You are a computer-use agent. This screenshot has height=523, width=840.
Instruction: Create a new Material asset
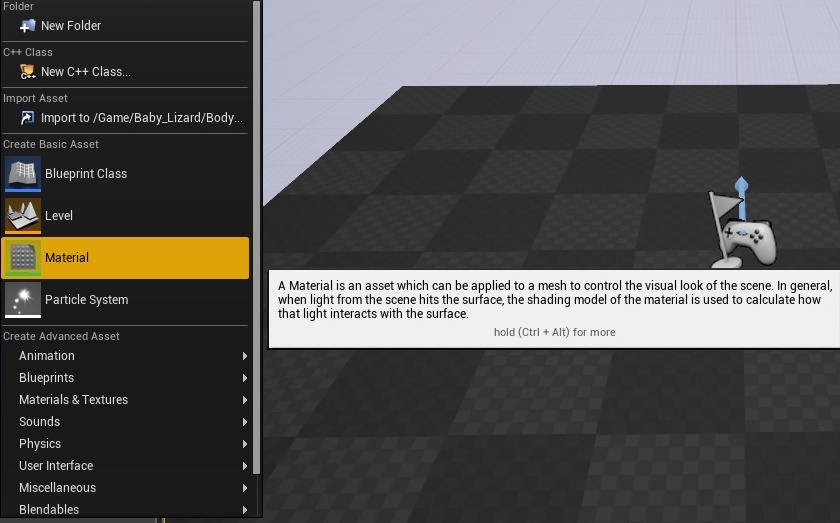click(x=124, y=258)
